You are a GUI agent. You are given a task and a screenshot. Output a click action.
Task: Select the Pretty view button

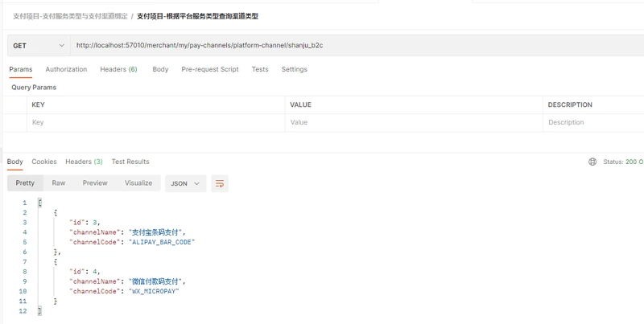click(25, 183)
